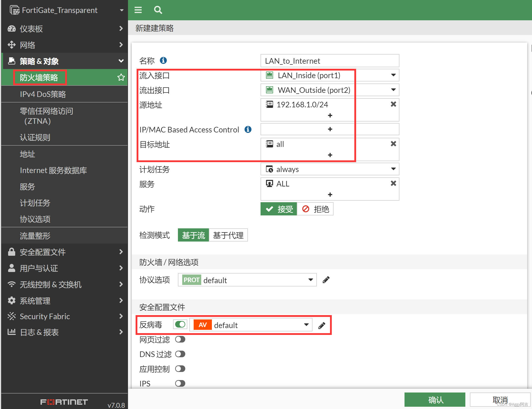Edit the AV default profile with the pencil icon

tap(322, 326)
